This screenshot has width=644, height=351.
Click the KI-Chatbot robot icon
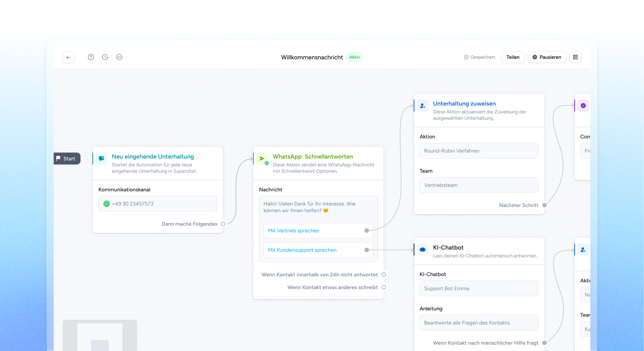tap(423, 250)
